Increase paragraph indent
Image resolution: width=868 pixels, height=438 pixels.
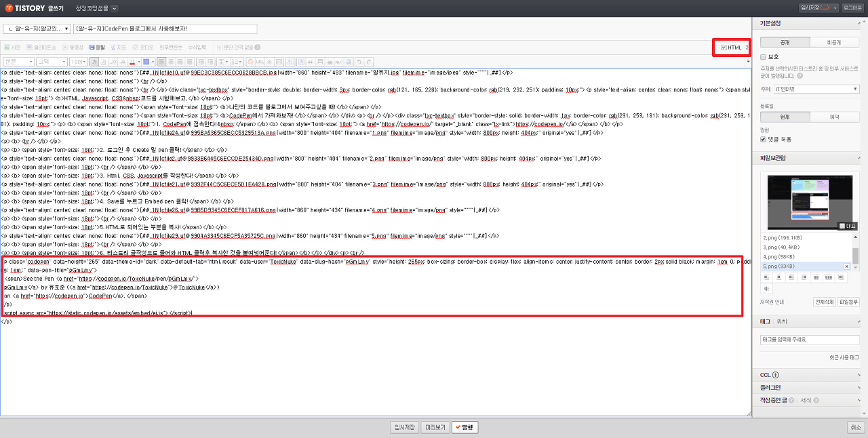coord(201,62)
